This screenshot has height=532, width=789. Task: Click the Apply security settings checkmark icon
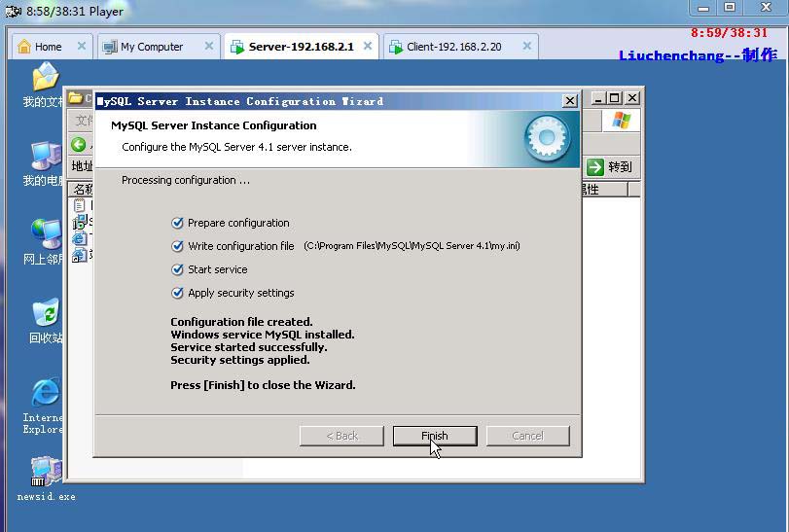point(177,293)
